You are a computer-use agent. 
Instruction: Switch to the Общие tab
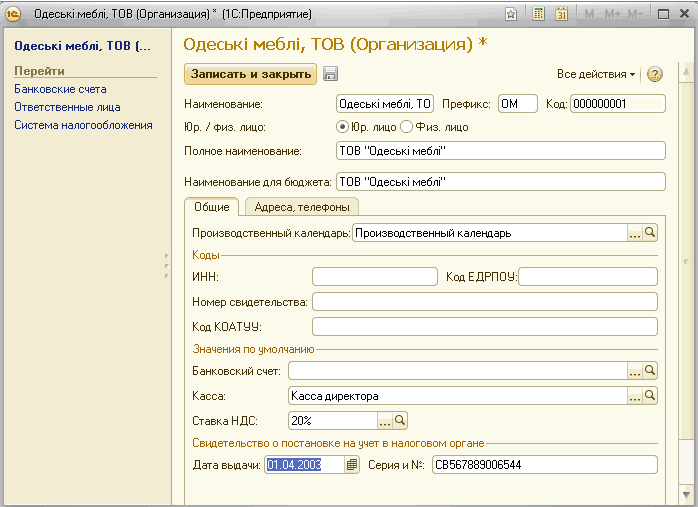pos(212,207)
